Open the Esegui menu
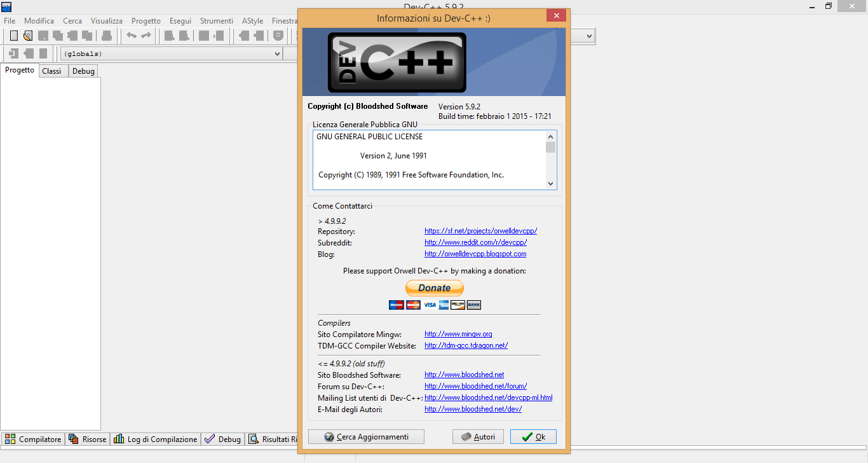 coord(180,21)
